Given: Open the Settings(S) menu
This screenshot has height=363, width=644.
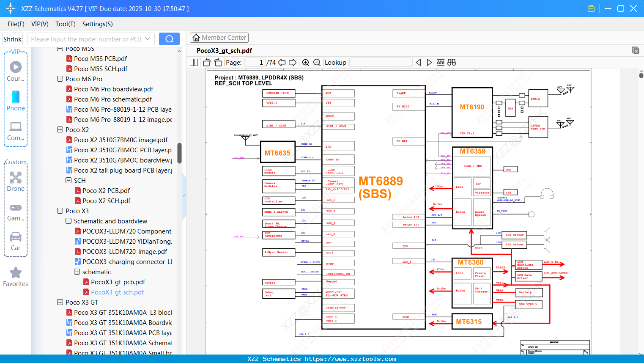Looking at the screenshot, I should tap(97, 24).
